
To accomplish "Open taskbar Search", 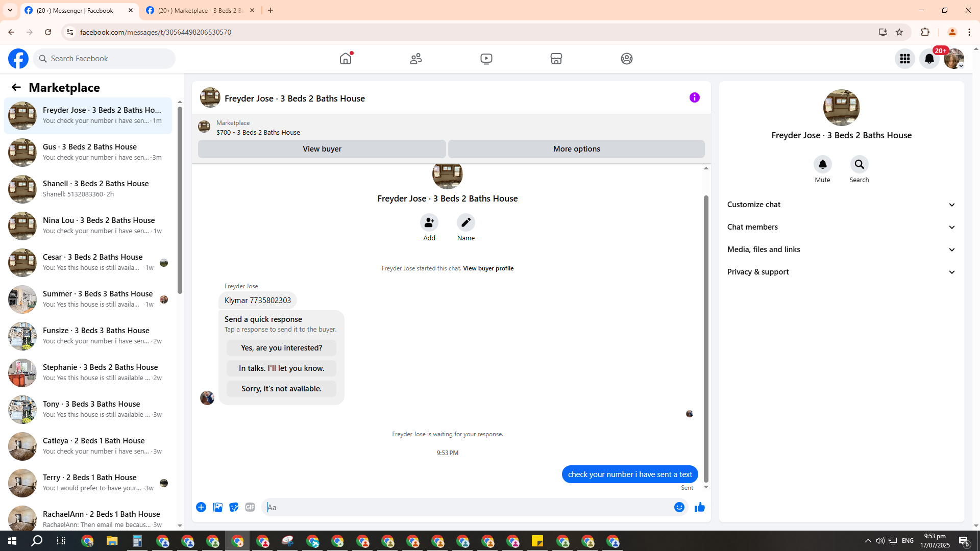I will coord(37,541).
